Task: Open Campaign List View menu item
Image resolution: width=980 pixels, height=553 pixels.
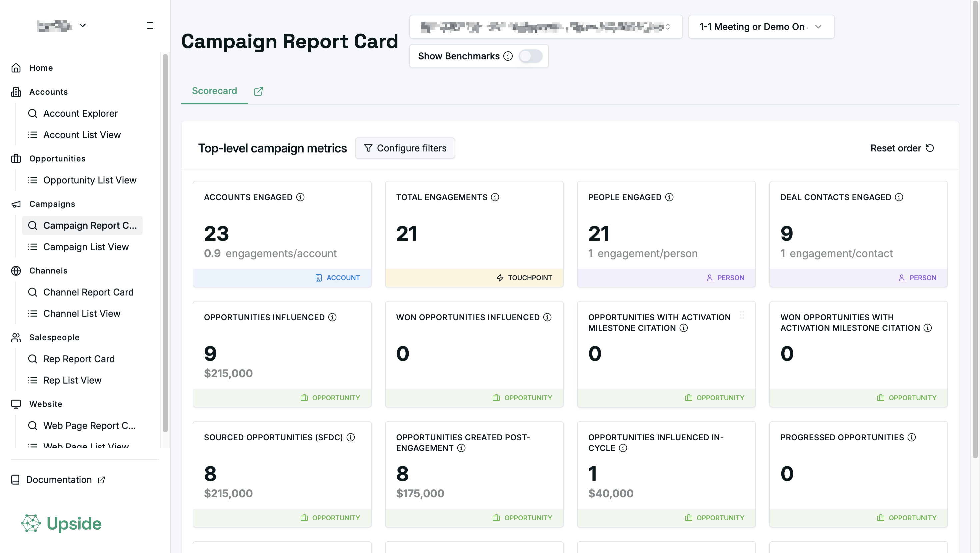Action: point(86,246)
